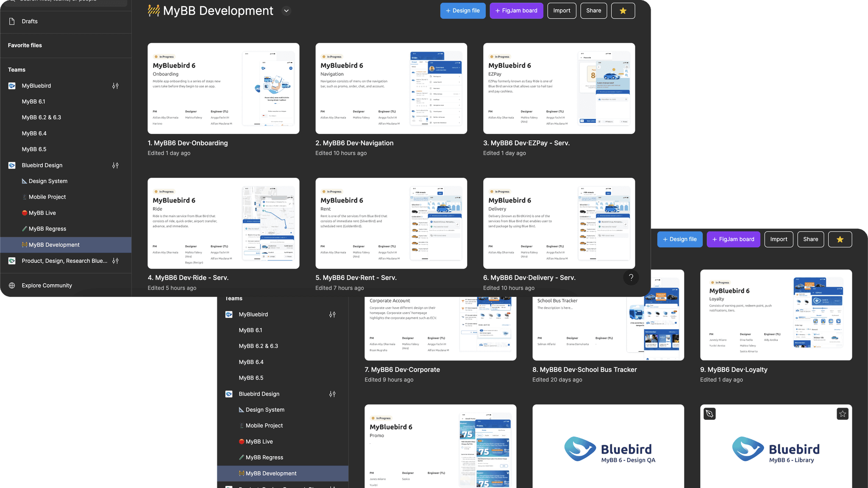Open the MyBB6 Dev·Ride file thumbnail

click(223, 223)
